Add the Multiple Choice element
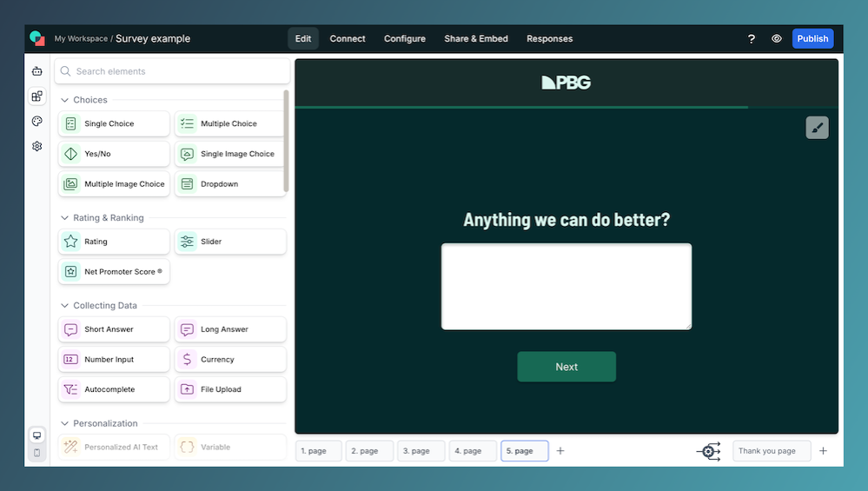Image resolution: width=868 pixels, height=491 pixels. tap(229, 123)
